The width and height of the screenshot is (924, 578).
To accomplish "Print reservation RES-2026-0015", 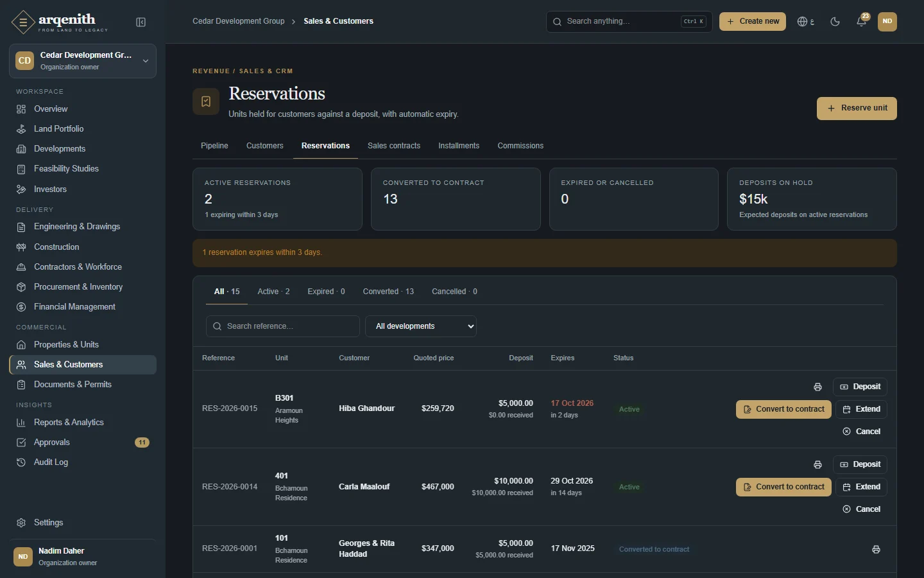I will [817, 387].
